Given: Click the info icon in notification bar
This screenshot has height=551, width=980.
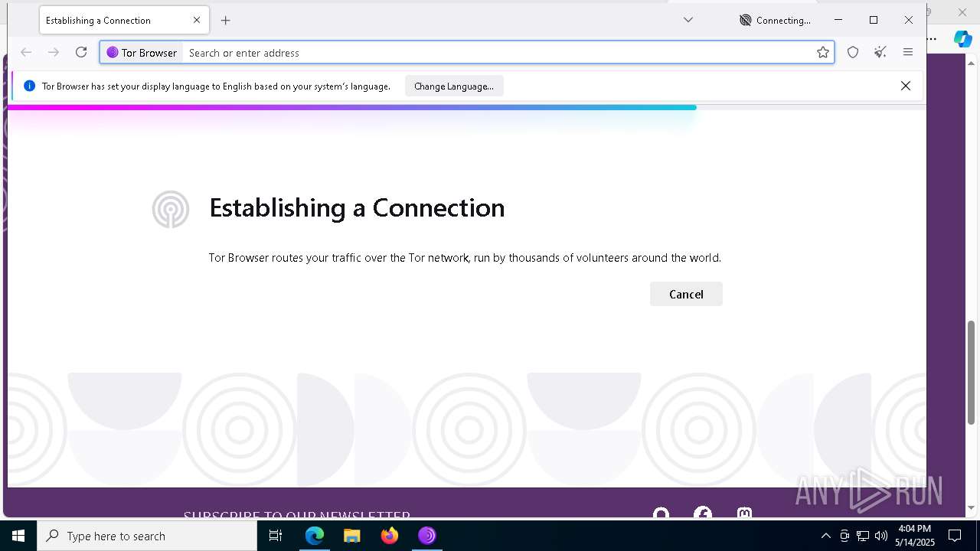Looking at the screenshot, I should pyautogui.click(x=29, y=86).
